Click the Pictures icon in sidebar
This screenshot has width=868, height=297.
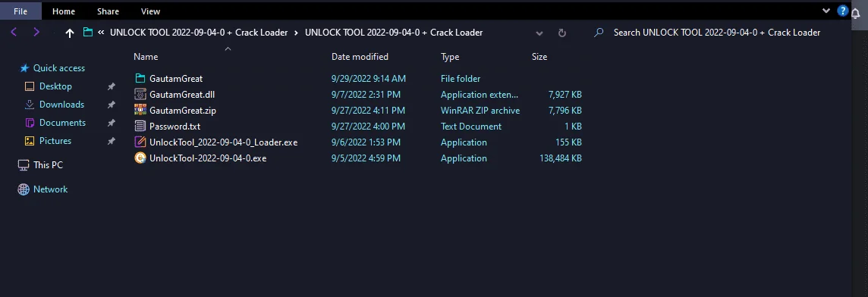pos(30,141)
